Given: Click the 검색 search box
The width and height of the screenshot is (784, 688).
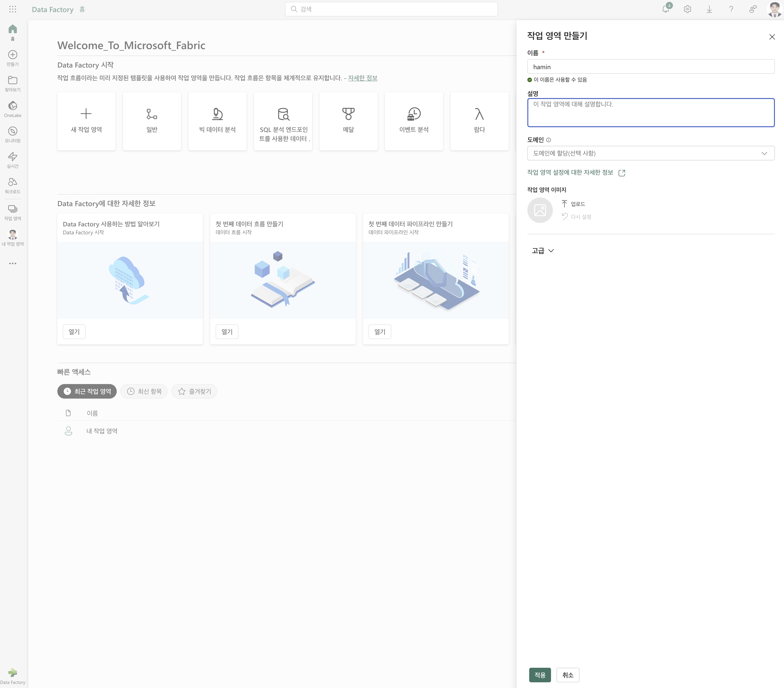Looking at the screenshot, I should click(391, 9).
